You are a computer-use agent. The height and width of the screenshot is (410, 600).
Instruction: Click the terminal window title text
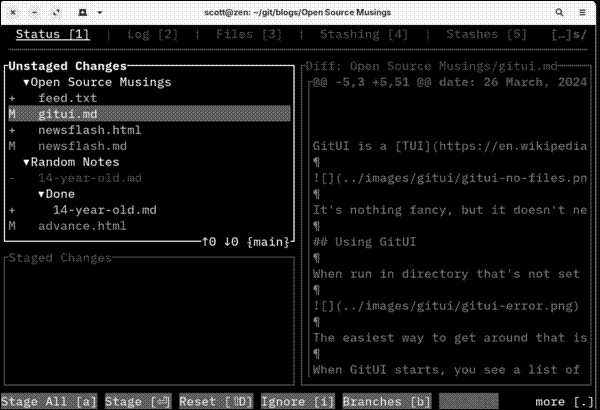click(x=297, y=12)
